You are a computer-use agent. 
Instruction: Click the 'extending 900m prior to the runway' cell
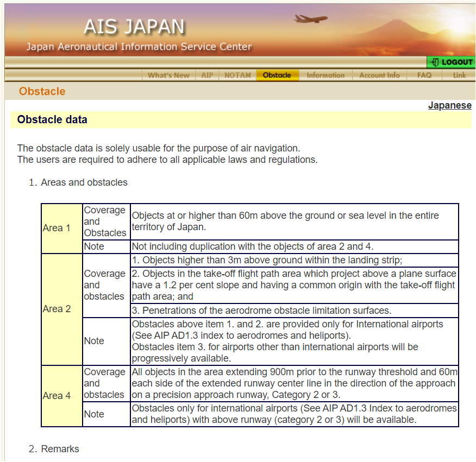click(x=294, y=383)
